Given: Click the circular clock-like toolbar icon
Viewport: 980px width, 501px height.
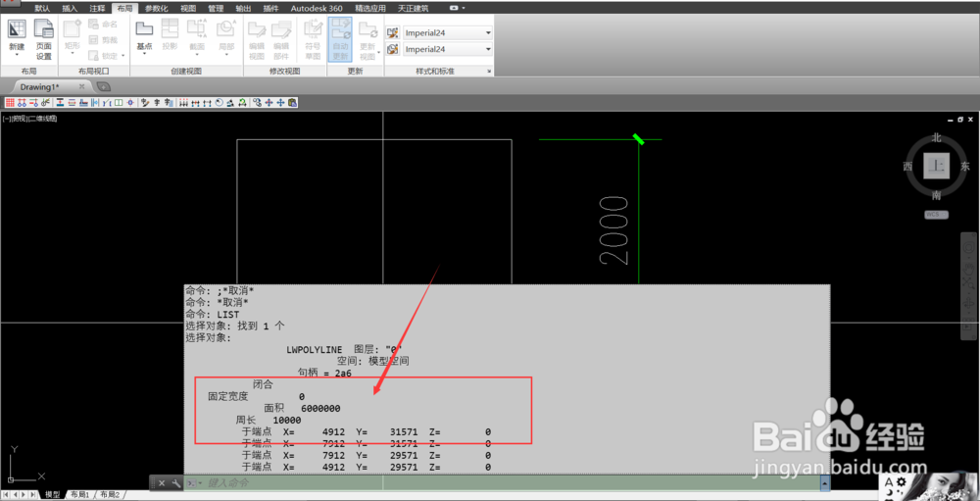Looking at the screenshot, I should (x=220, y=103).
